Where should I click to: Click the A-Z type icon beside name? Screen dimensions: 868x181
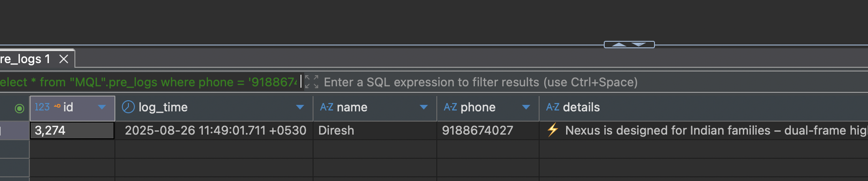pyautogui.click(x=327, y=107)
